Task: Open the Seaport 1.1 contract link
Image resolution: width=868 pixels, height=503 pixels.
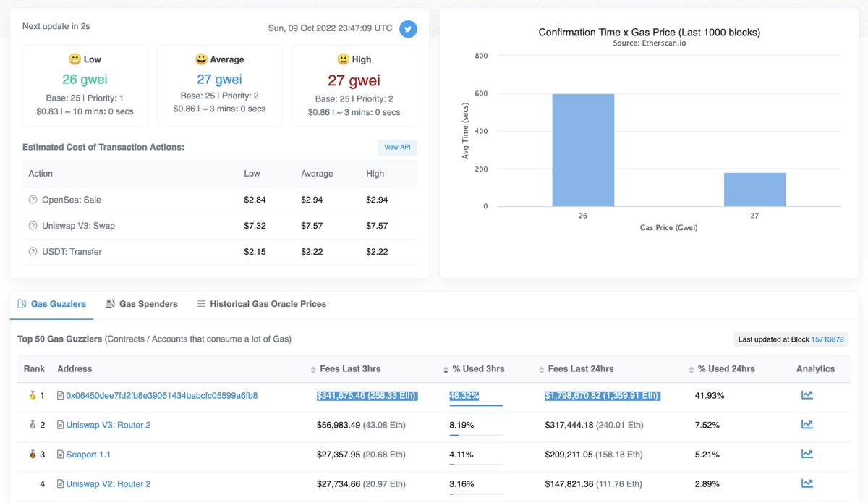Action: tap(88, 455)
